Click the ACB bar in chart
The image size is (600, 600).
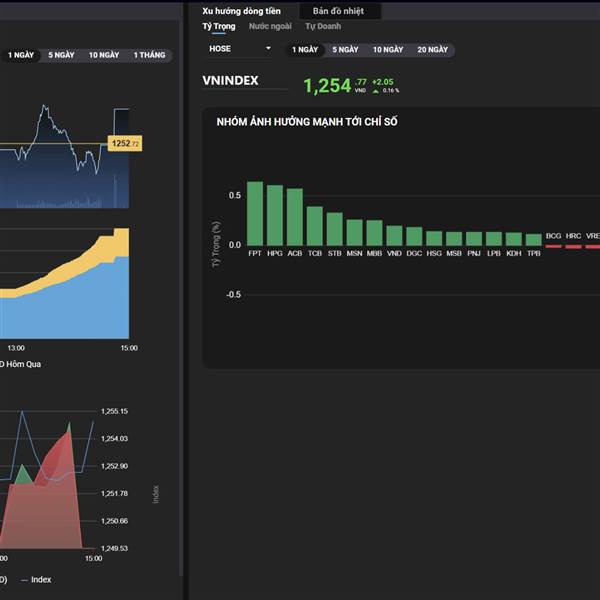click(x=295, y=217)
